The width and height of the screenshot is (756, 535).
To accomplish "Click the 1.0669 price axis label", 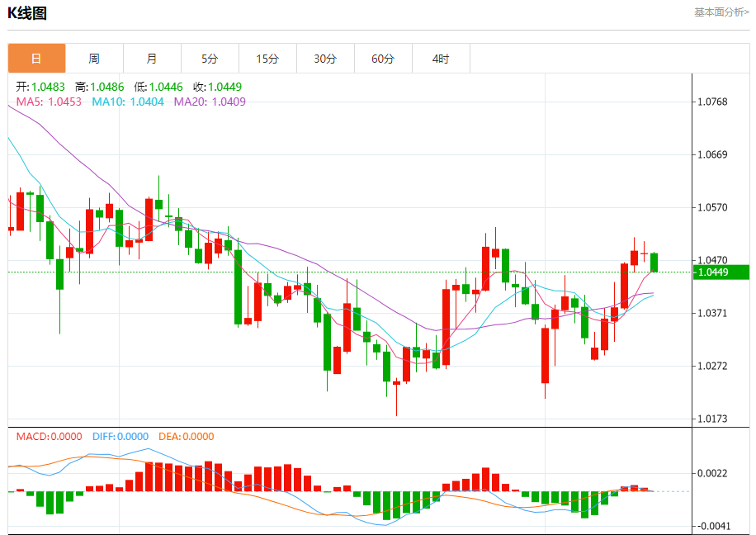I will click(x=712, y=154).
